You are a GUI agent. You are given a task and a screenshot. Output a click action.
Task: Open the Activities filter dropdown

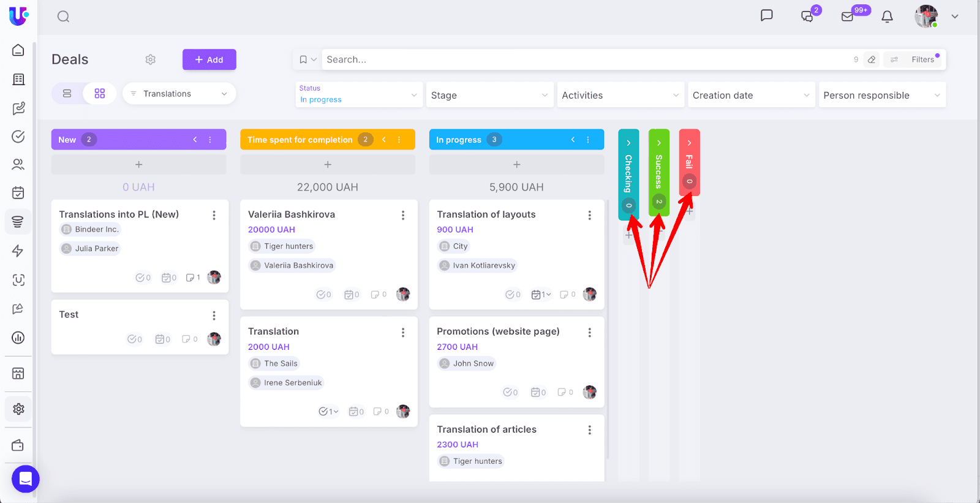point(620,95)
